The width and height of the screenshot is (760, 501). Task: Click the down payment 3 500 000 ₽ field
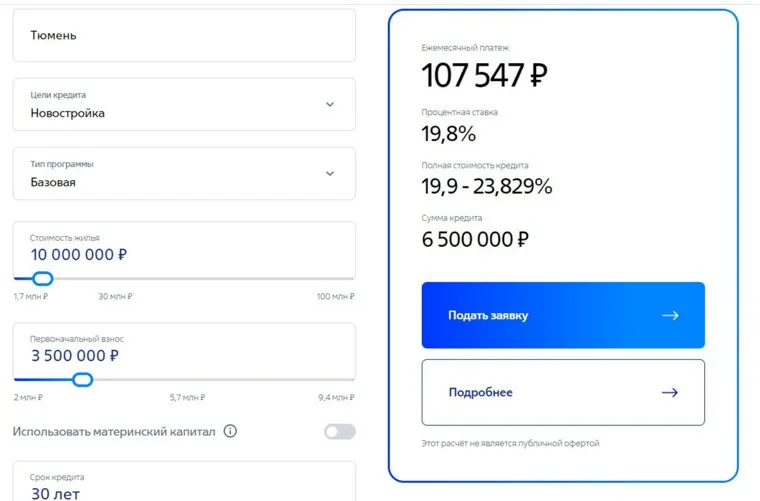pos(183,355)
